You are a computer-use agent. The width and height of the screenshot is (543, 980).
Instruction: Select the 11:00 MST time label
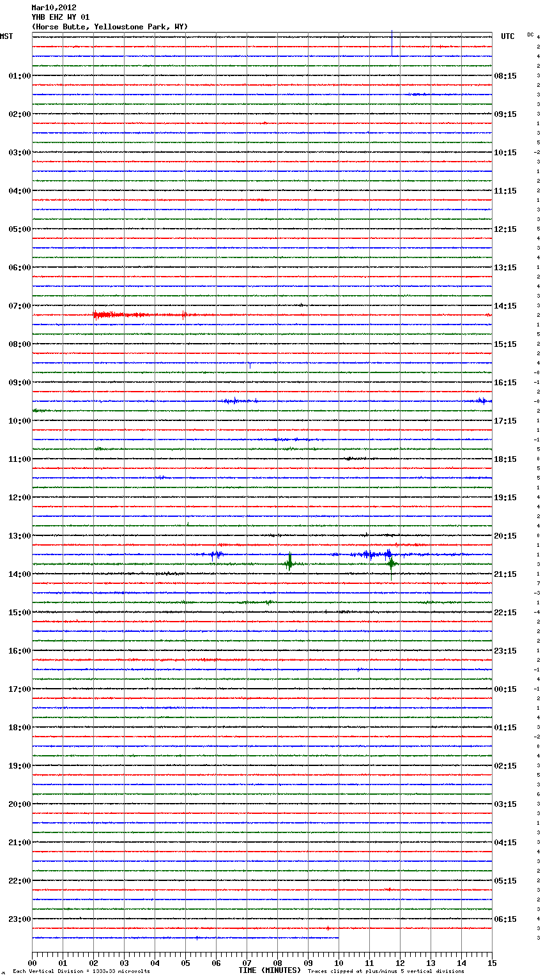point(20,459)
